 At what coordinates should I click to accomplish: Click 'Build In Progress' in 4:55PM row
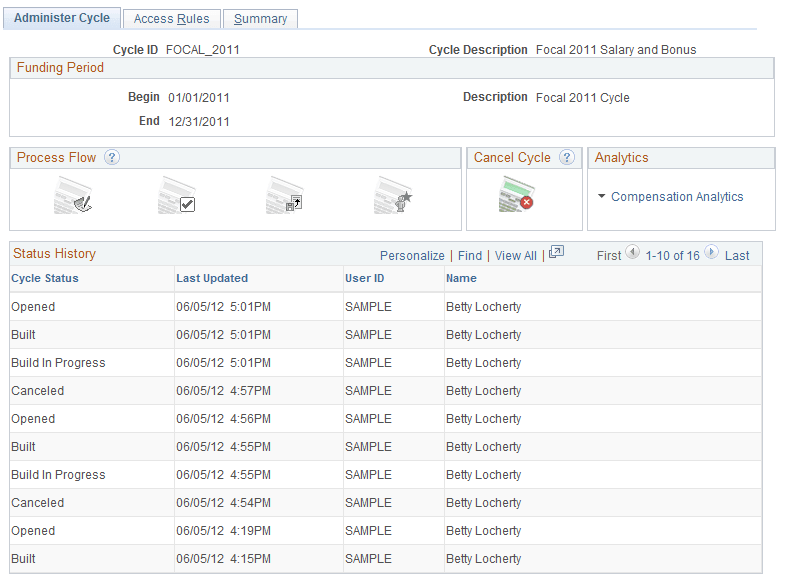click(58, 475)
